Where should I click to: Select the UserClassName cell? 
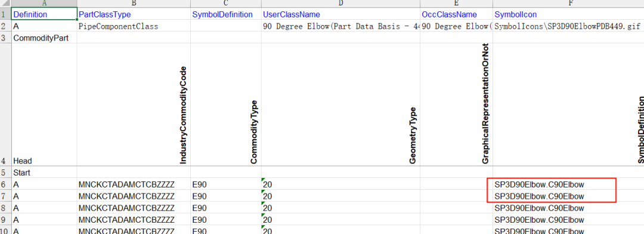tap(340, 14)
